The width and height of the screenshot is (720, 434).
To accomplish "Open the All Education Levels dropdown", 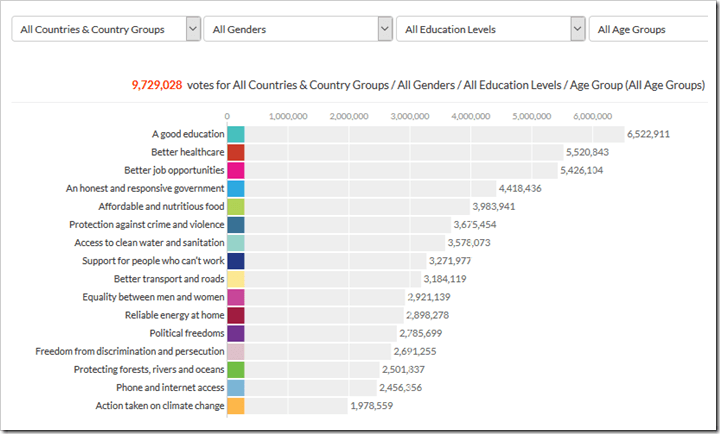I will pos(490,29).
